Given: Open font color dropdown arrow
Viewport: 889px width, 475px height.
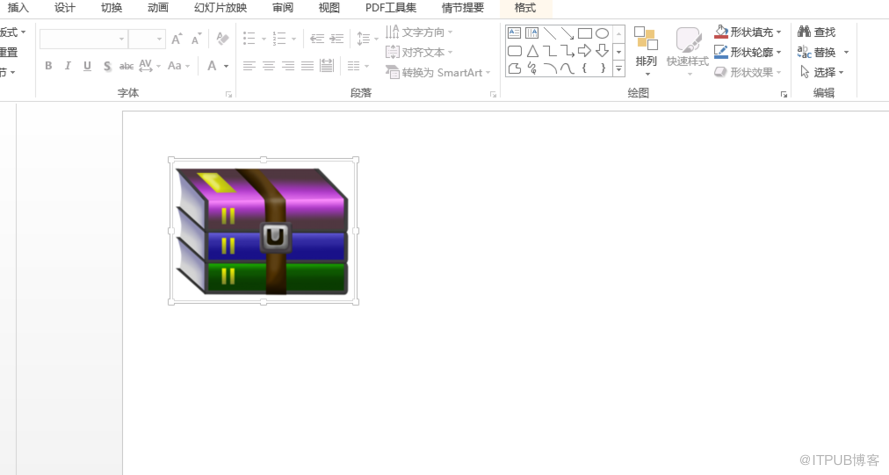Looking at the screenshot, I should pyautogui.click(x=226, y=66).
